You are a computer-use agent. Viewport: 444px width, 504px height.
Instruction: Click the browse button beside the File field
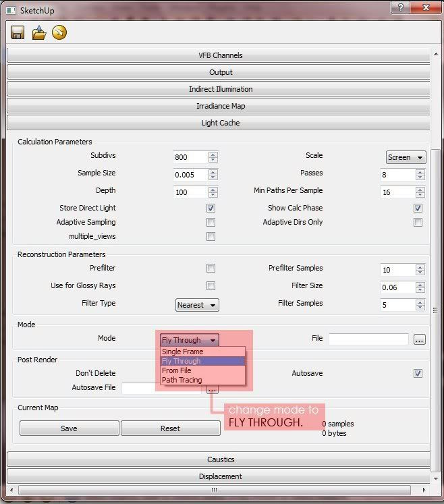point(419,339)
